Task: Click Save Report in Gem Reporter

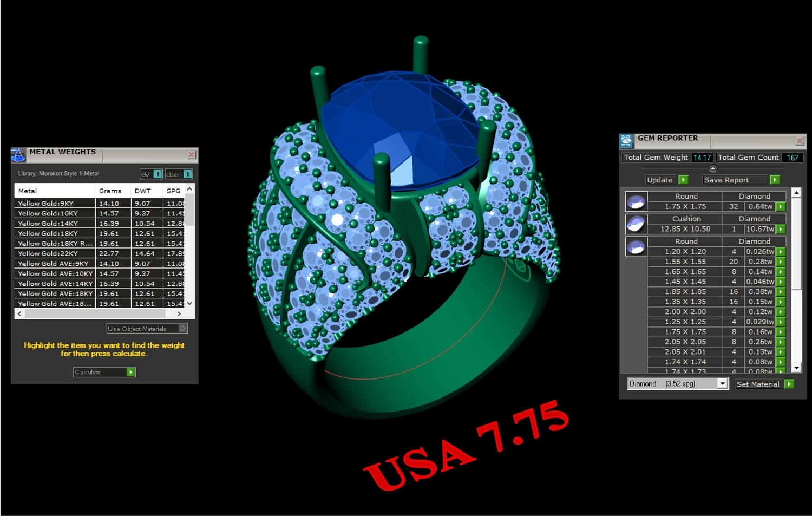Action: [741, 180]
